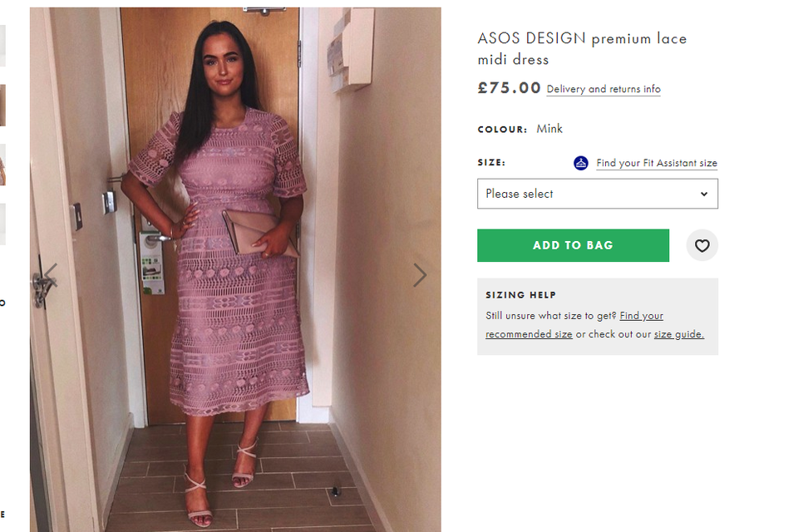Show the previous product photo arrow
Viewport: 798px width, 532px height.
[51, 275]
